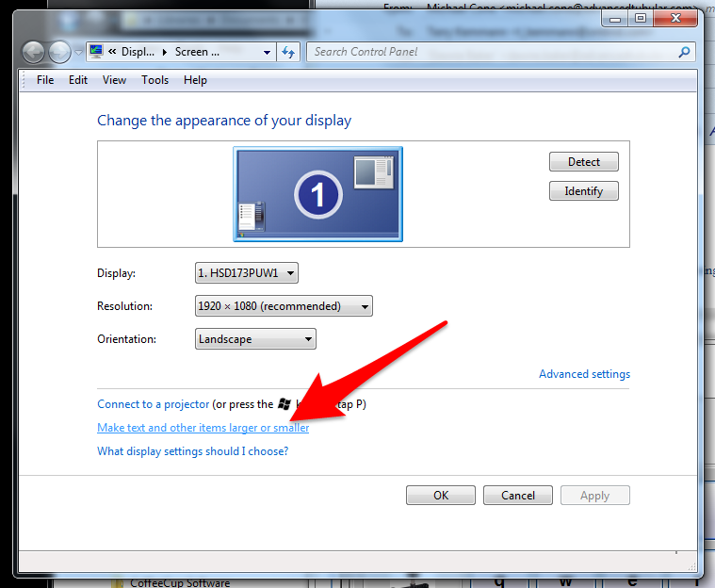Image resolution: width=715 pixels, height=588 pixels.
Task: Open the Resolution dropdown
Action: 284,306
